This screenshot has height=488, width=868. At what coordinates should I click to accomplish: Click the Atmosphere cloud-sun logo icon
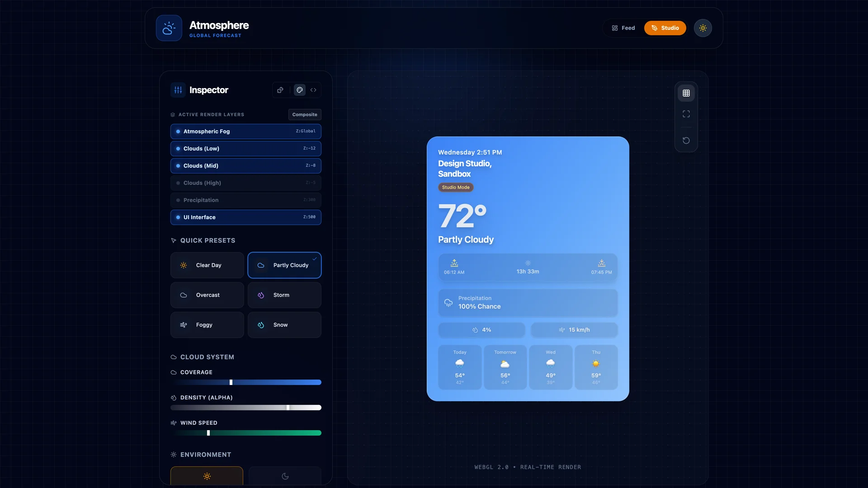[169, 28]
